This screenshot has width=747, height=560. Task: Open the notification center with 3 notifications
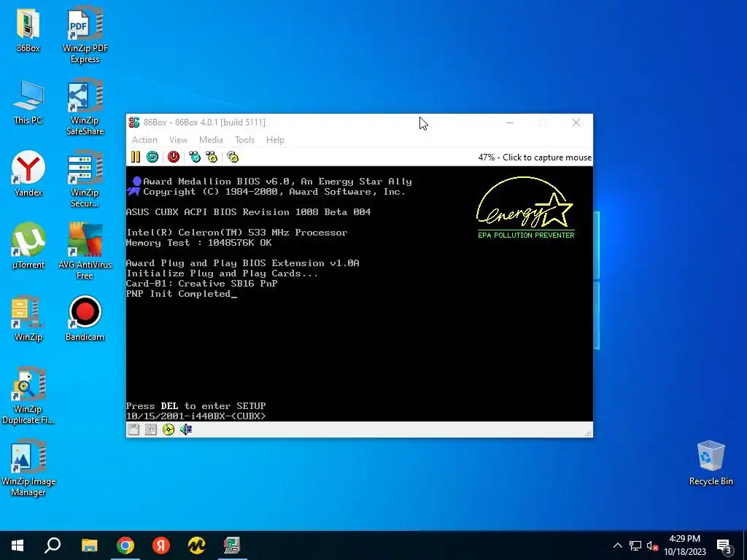point(724,546)
